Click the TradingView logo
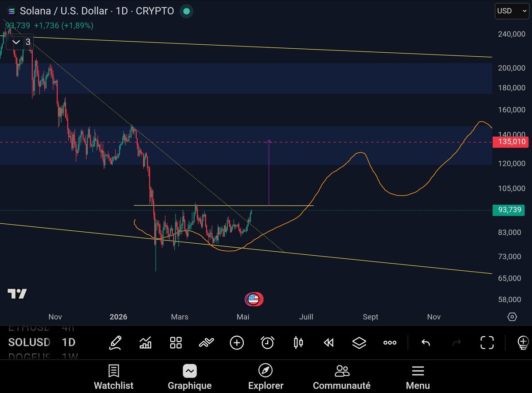The image size is (532, 393). pos(17,293)
